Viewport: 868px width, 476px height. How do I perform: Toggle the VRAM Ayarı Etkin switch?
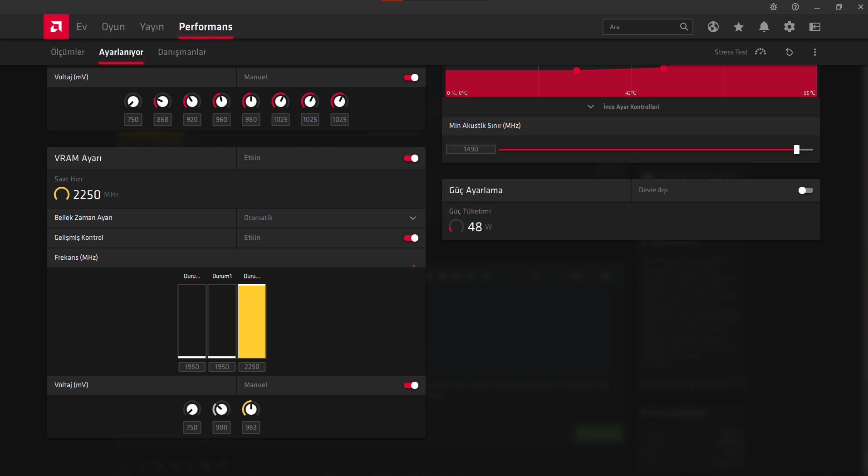pos(411,158)
